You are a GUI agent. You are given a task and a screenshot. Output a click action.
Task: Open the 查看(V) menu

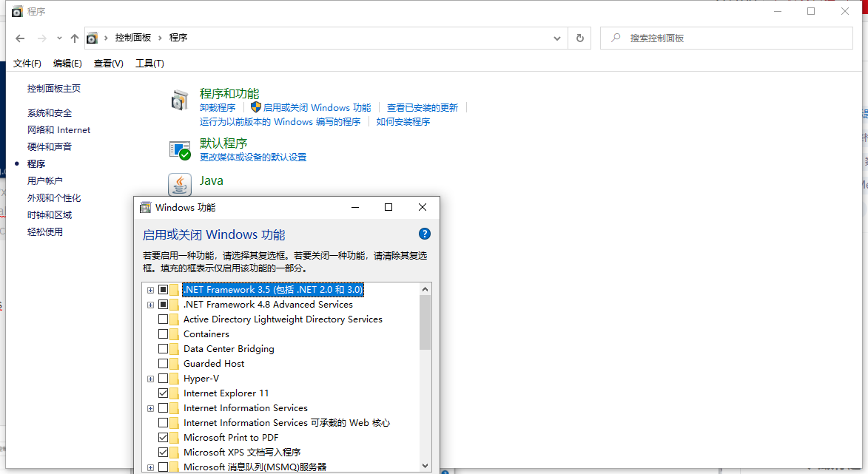tap(109, 64)
